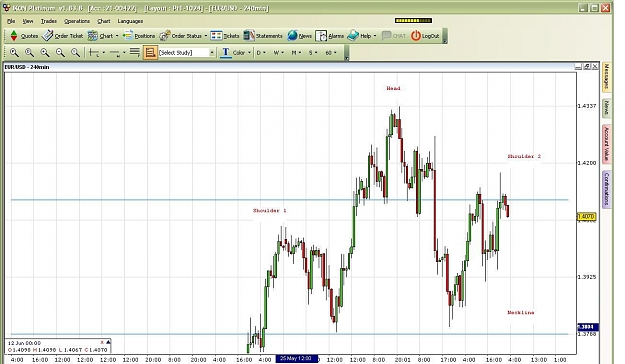625x364 pixels.
Task: Open the Color dropdown
Action: [242, 53]
